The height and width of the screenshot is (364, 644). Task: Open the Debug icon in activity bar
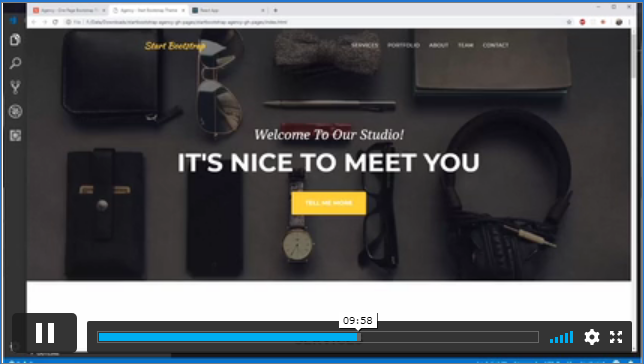(x=15, y=111)
